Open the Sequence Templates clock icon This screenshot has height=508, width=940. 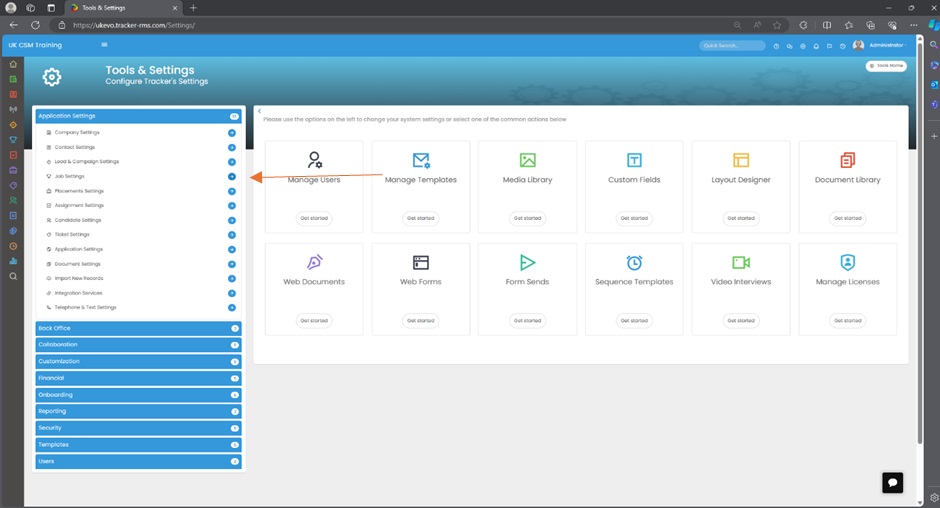pyautogui.click(x=634, y=262)
